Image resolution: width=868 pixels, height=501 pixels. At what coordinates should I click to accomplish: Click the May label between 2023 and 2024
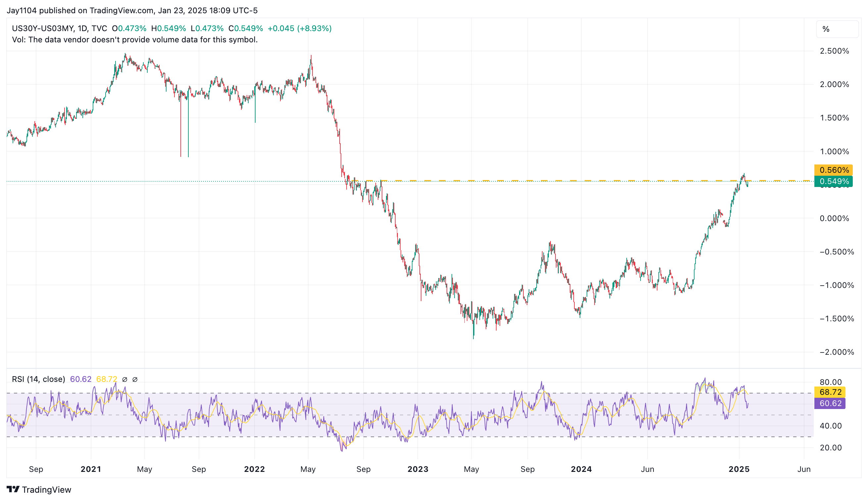click(471, 469)
